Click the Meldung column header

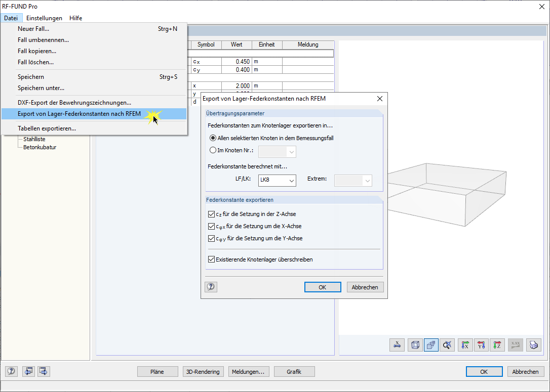point(308,45)
